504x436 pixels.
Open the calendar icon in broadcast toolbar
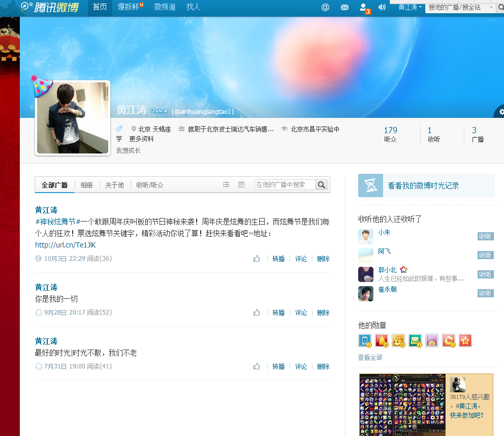(x=241, y=184)
